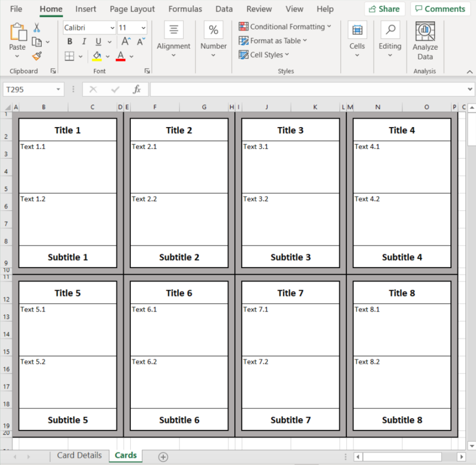Expand the borders options arrow
This screenshot has width=476, height=465.
click(81, 56)
